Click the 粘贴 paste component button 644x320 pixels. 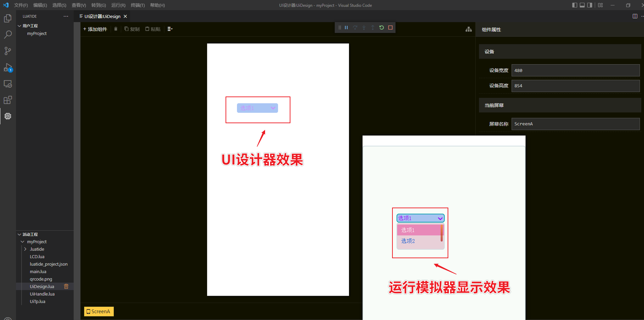153,29
